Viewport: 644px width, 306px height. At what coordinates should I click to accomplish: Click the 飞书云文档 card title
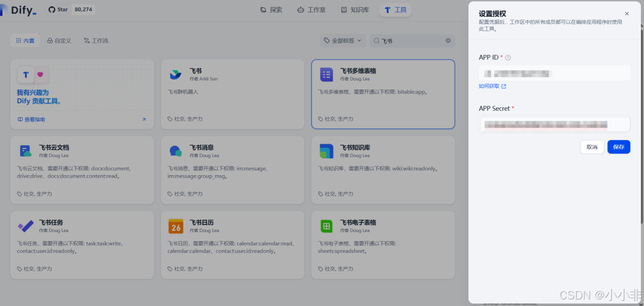click(54, 147)
